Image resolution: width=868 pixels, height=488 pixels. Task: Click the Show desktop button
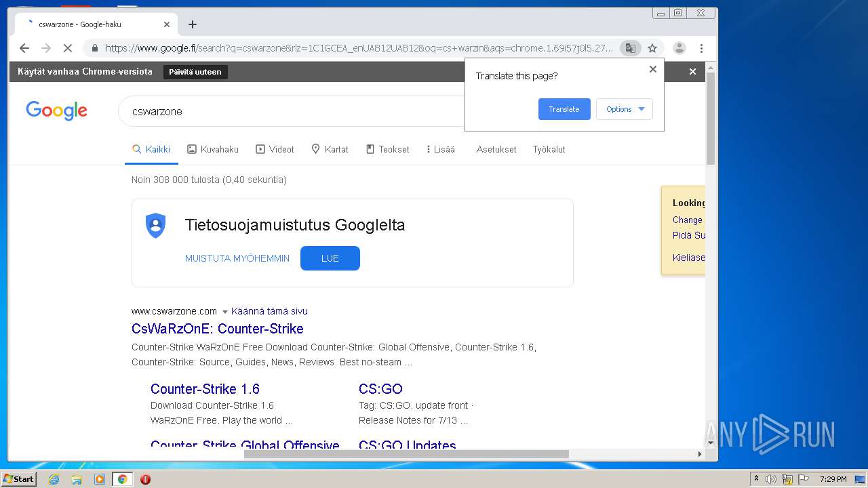tap(861, 479)
